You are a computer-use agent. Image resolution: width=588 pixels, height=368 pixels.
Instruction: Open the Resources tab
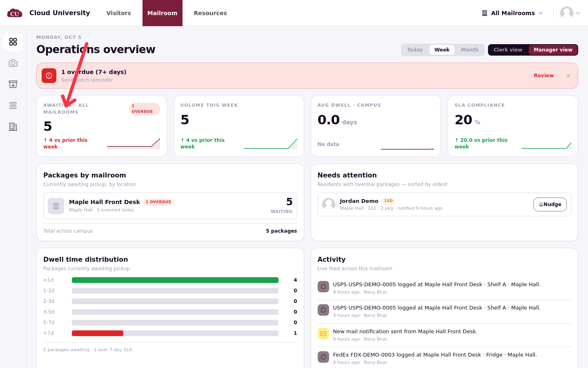click(x=210, y=13)
